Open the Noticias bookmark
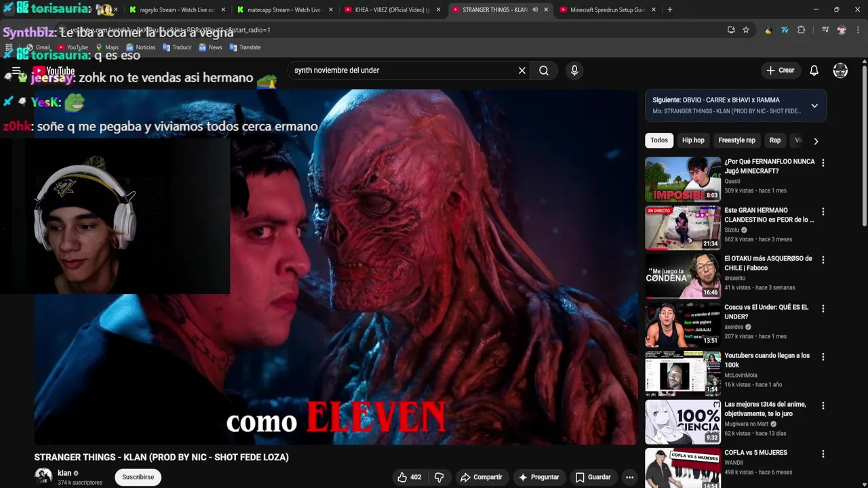 tap(140, 47)
